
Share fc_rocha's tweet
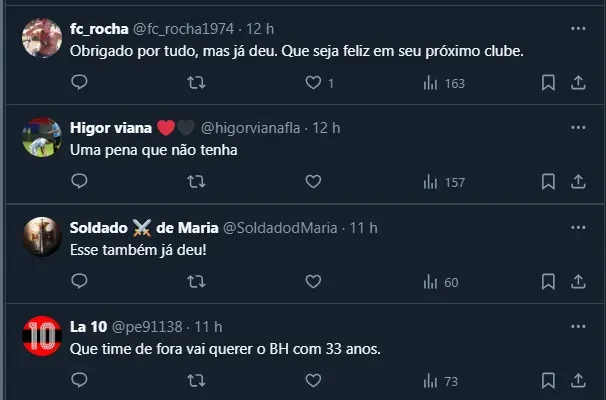tap(577, 83)
